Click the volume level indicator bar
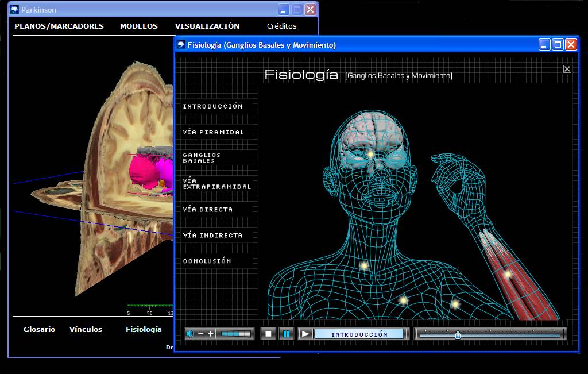Screen dimensions: 588x374 pos(235,333)
